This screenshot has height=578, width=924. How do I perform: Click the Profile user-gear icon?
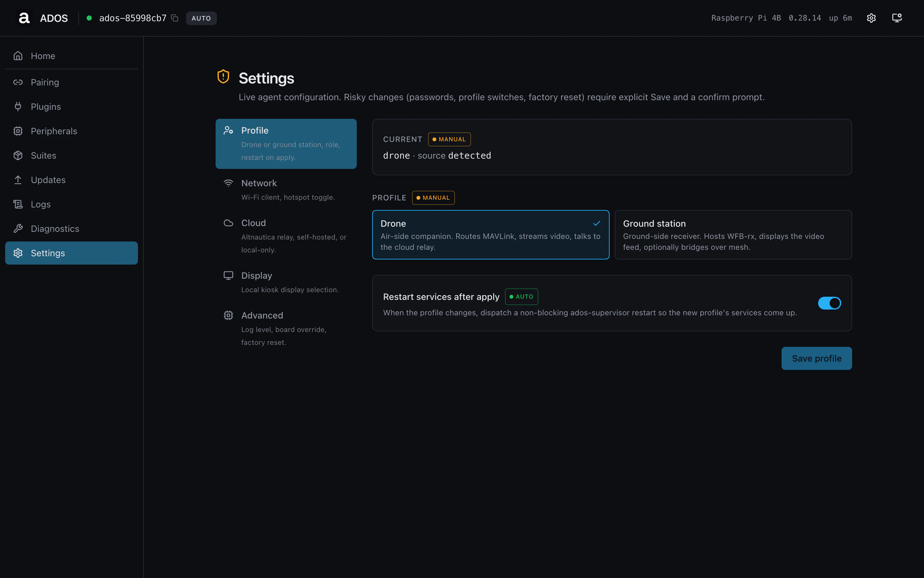click(228, 130)
